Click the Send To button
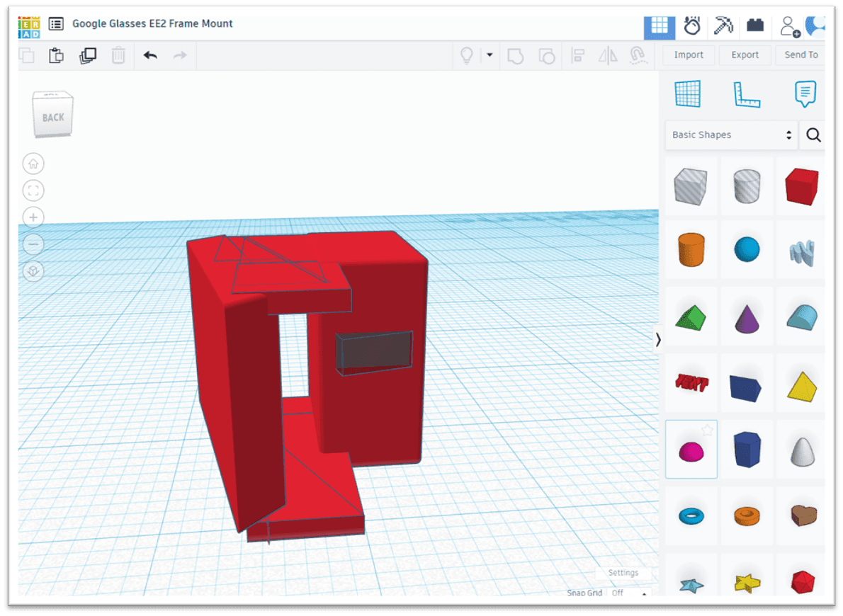Image resolution: width=843 pixels, height=616 pixels. pos(800,55)
